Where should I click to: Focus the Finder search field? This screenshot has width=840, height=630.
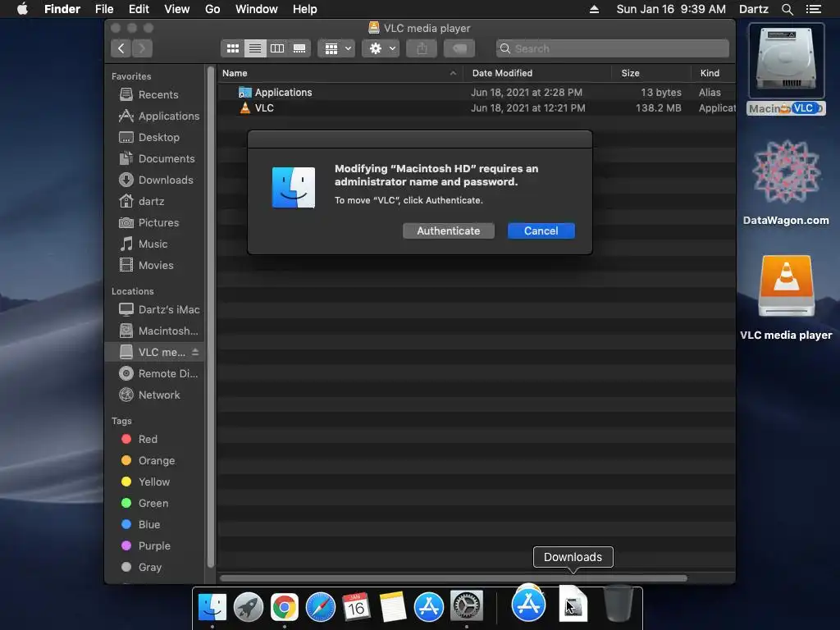pyautogui.click(x=612, y=48)
